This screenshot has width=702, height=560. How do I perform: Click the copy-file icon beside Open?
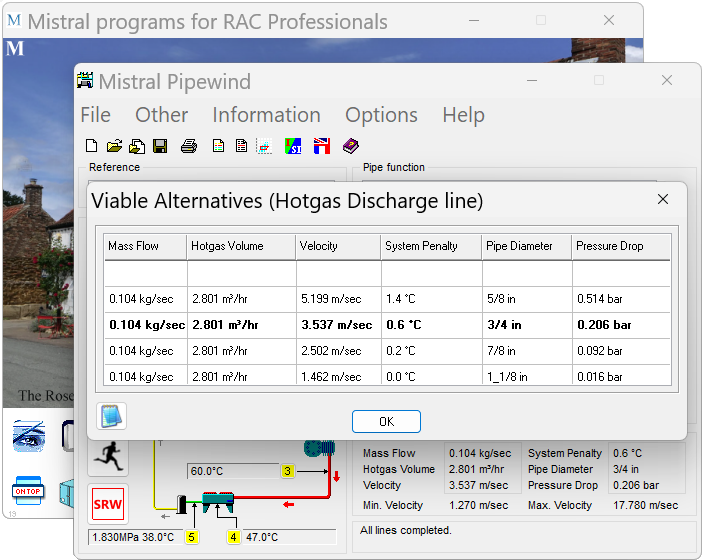[x=137, y=146]
